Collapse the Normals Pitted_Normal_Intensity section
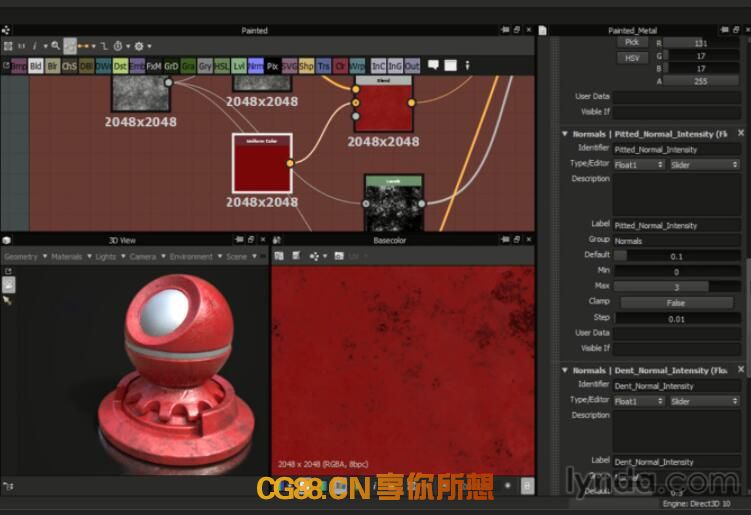 point(565,134)
